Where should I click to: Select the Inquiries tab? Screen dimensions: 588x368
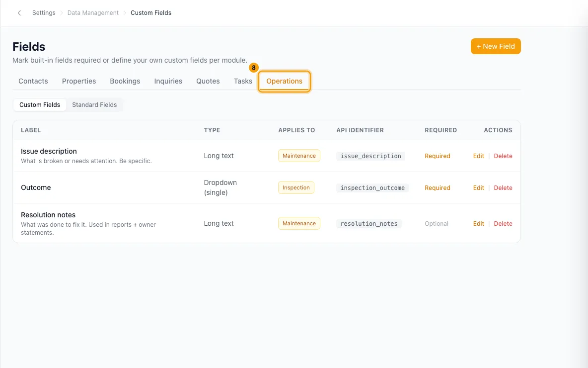click(x=168, y=81)
